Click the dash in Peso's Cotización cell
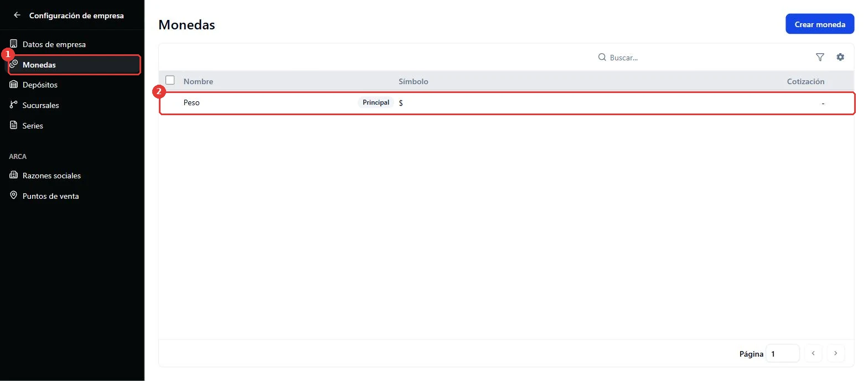Screen dimensions: 868x381 point(823,103)
